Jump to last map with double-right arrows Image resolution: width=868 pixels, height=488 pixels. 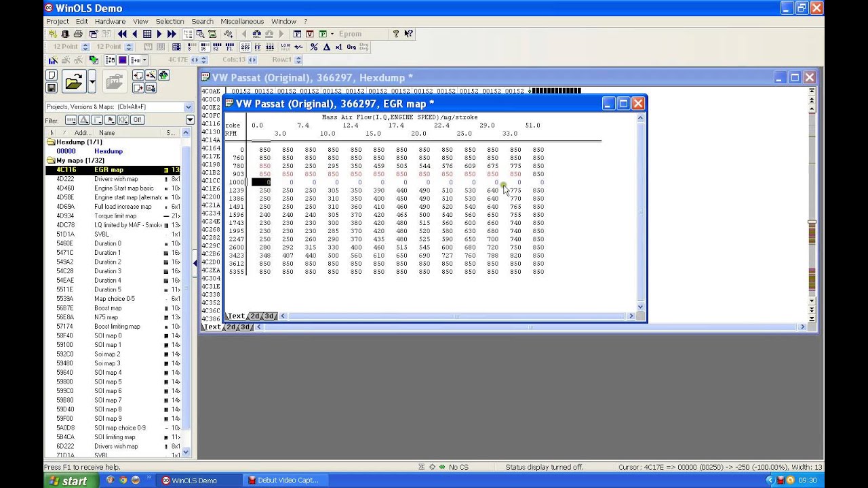pos(172,34)
